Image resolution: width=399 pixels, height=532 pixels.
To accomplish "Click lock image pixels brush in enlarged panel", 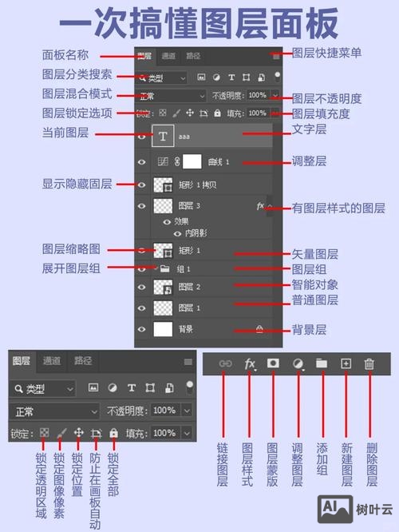I will 61,433.
